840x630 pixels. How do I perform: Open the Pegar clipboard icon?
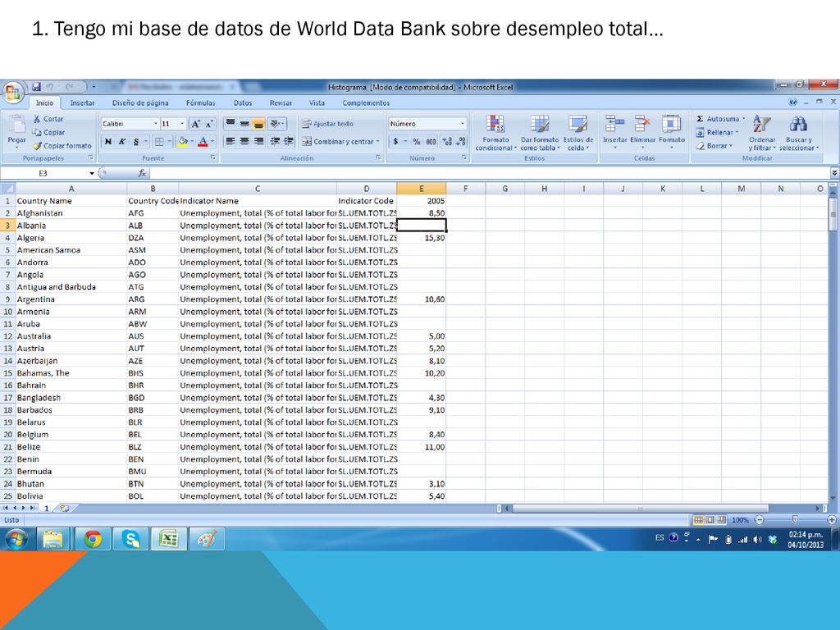tap(16, 125)
